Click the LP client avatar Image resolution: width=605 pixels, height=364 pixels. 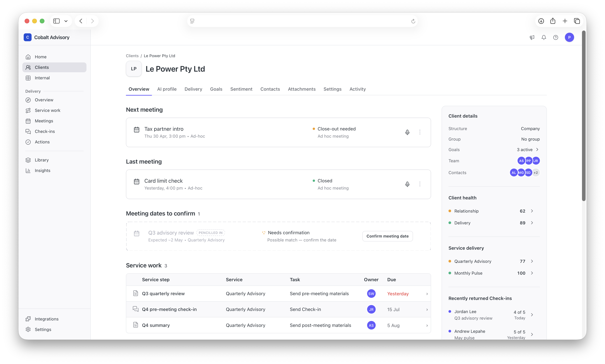click(134, 69)
